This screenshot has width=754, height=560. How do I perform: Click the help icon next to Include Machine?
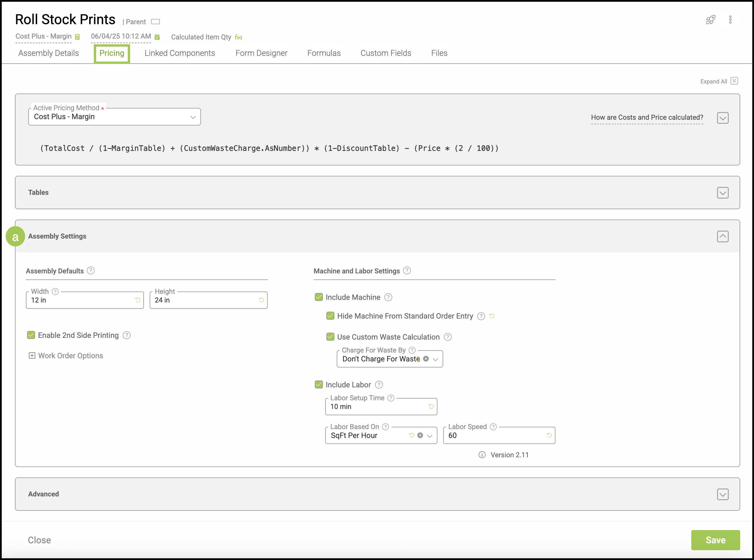coord(388,297)
